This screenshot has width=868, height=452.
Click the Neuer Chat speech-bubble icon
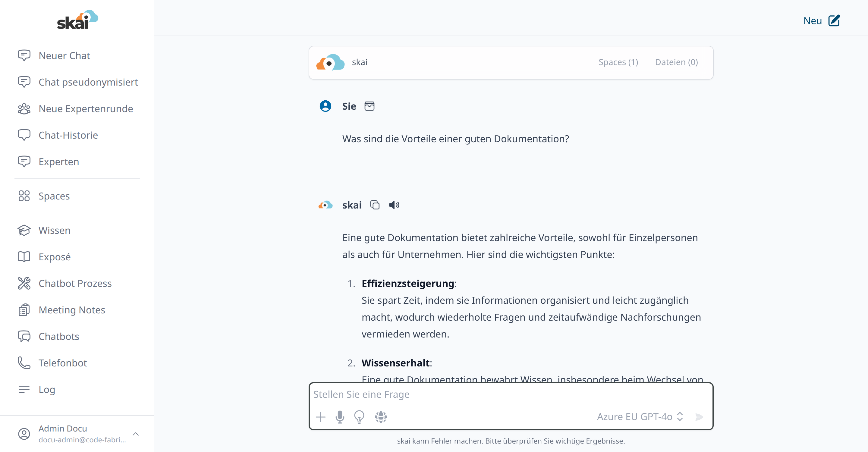point(24,55)
